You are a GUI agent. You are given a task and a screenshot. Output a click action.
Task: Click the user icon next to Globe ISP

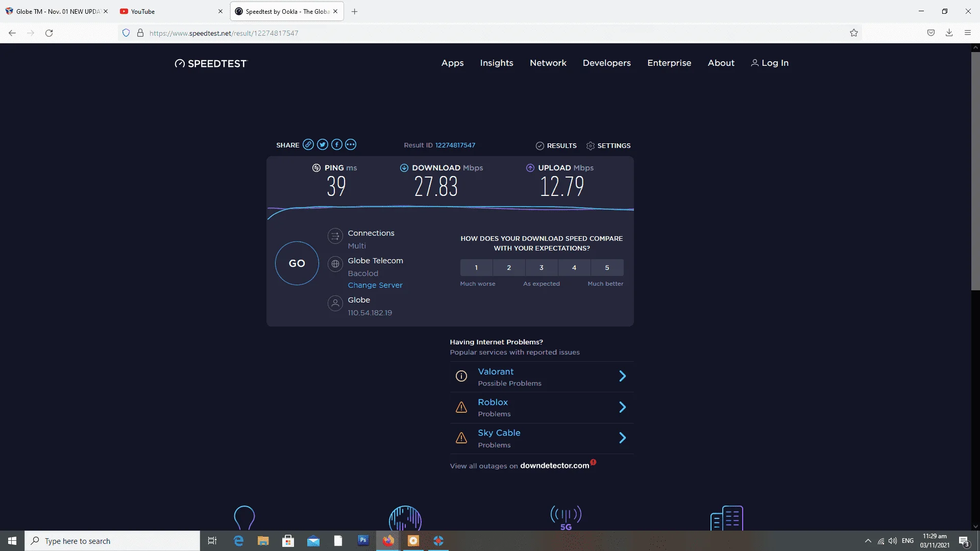click(x=335, y=303)
